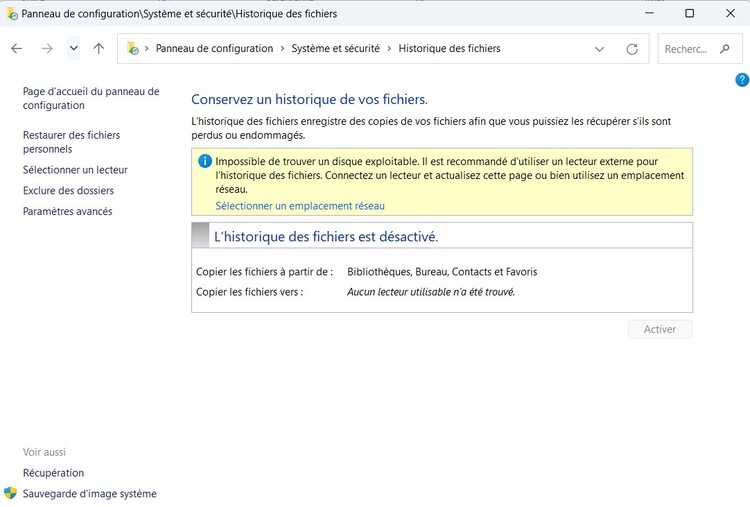Open recent locations chevron dropdown
Image resolution: width=750 pixels, height=507 pixels.
(74, 48)
